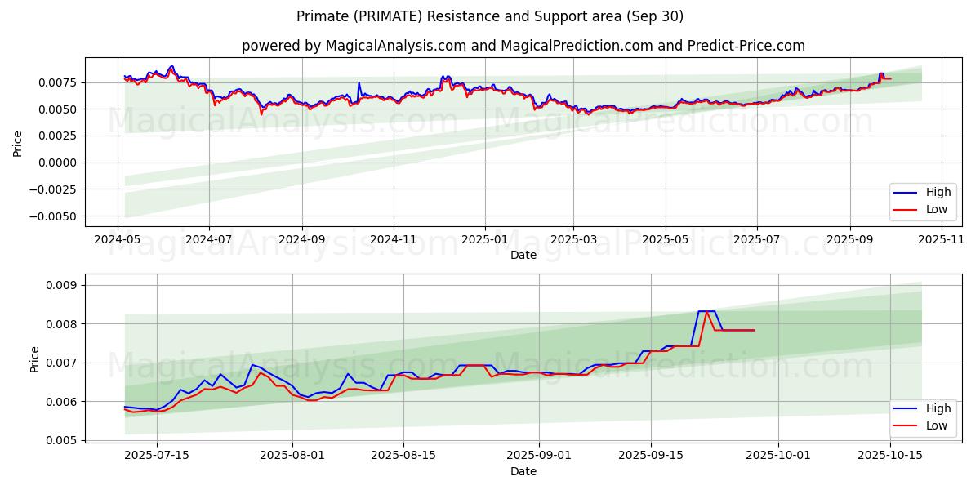Click the lower chart 'Date' axis label
The width and height of the screenshot is (980, 490).
click(x=523, y=471)
